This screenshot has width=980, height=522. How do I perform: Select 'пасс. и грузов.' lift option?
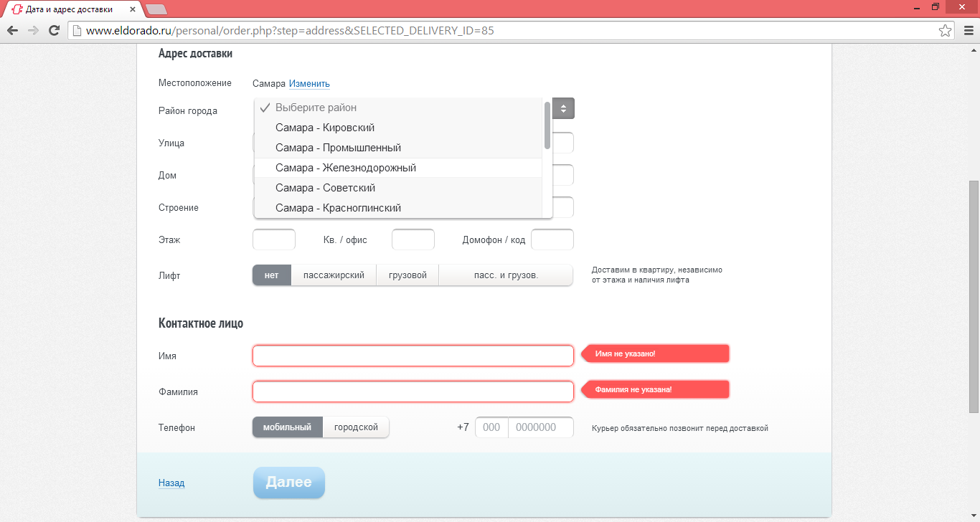506,275
